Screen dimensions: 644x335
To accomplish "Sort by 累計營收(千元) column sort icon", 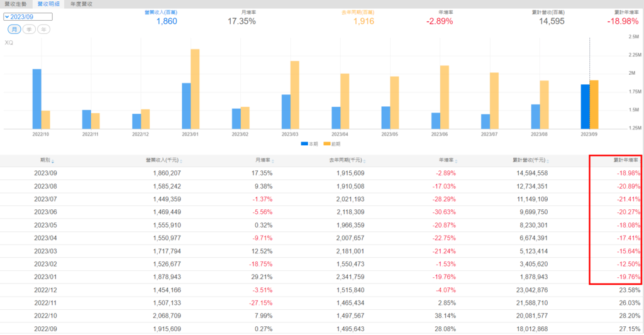I will [548, 161].
